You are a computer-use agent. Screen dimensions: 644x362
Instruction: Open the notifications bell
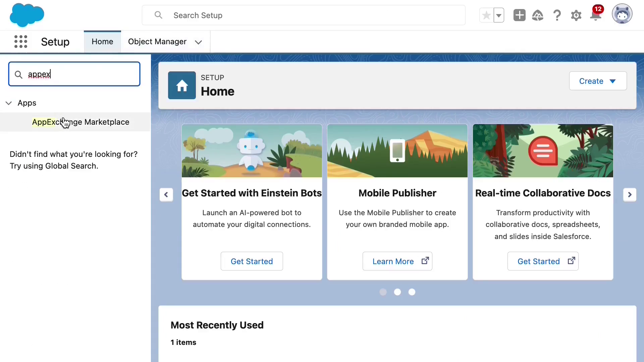coord(596,15)
